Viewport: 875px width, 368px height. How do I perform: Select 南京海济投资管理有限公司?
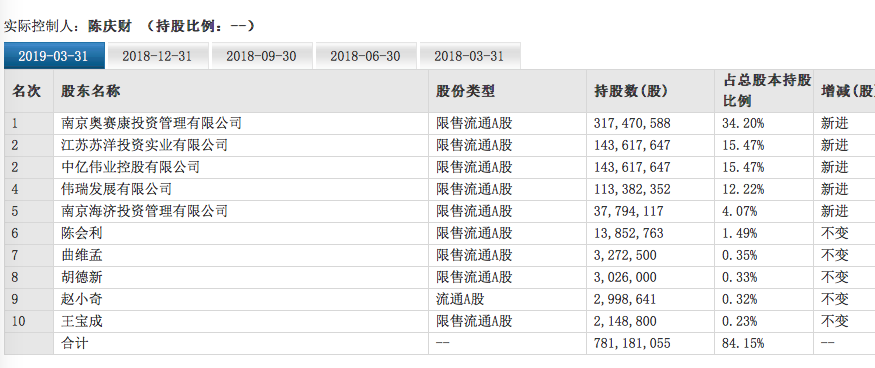click(145, 211)
